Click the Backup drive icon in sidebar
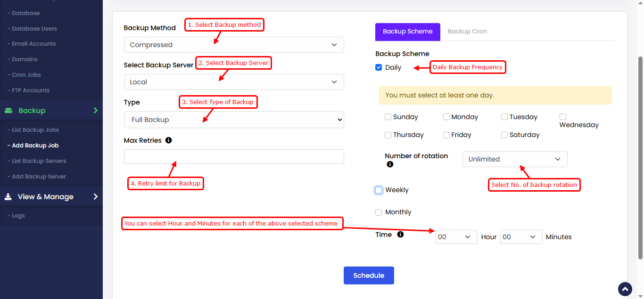644x299 pixels. pos(8,111)
